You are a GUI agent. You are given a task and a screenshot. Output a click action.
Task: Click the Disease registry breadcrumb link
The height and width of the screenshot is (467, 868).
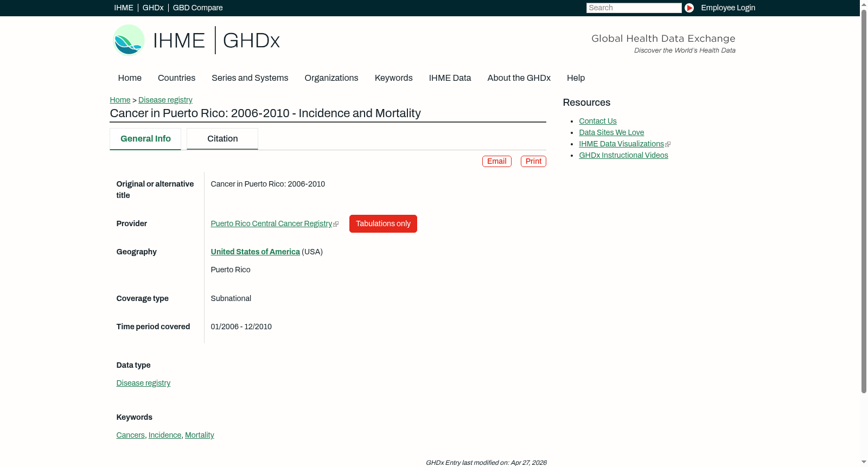pos(165,100)
